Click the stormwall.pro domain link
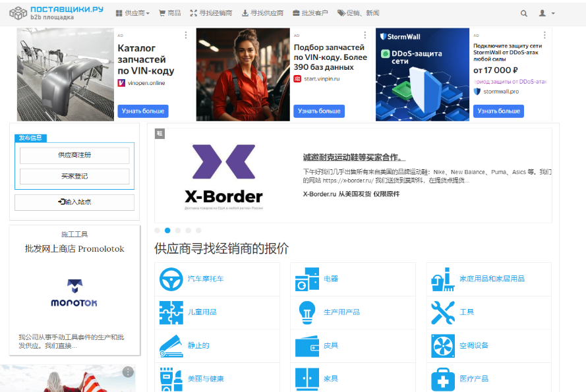 [x=501, y=92]
